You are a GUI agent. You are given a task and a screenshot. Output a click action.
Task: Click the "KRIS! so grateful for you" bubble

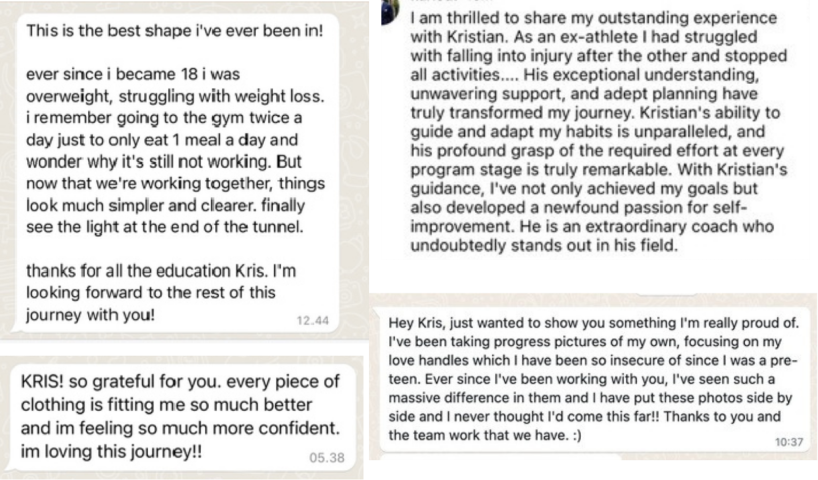click(181, 416)
